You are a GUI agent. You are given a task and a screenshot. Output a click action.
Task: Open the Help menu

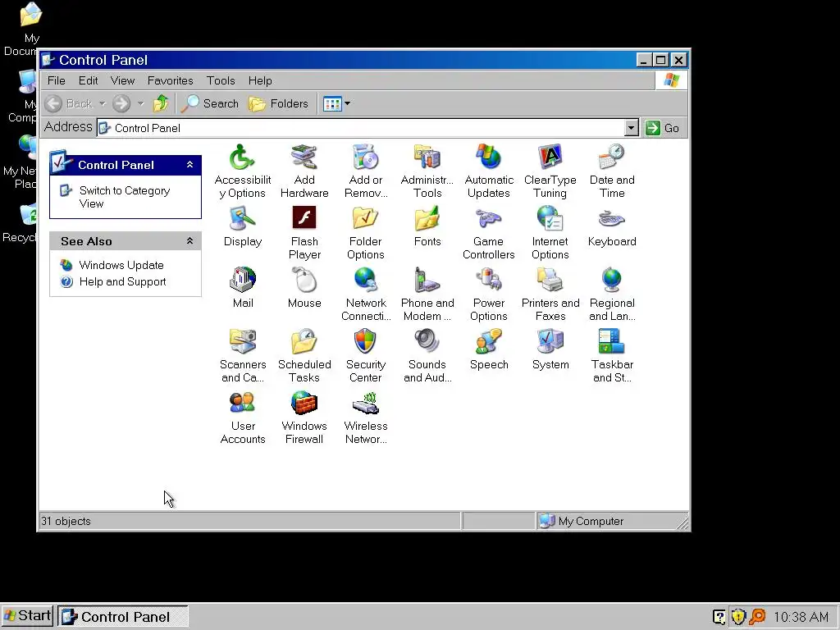point(260,80)
